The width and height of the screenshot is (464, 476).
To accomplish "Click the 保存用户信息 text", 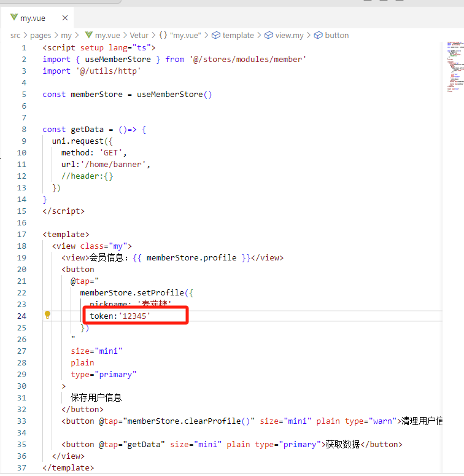I will [96, 397].
